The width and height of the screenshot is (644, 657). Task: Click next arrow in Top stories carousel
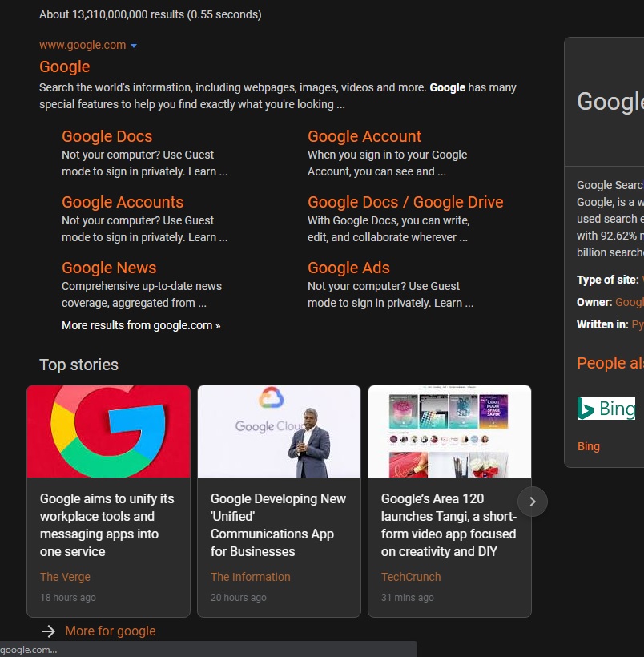(x=532, y=502)
